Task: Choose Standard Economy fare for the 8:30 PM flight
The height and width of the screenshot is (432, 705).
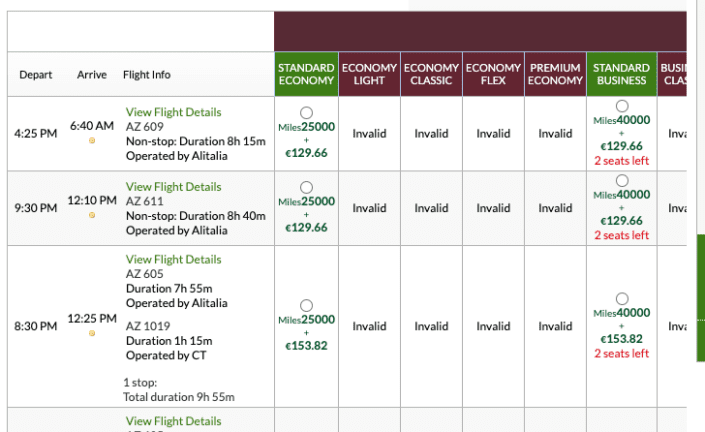Action: pyautogui.click(x=306, y=305)
